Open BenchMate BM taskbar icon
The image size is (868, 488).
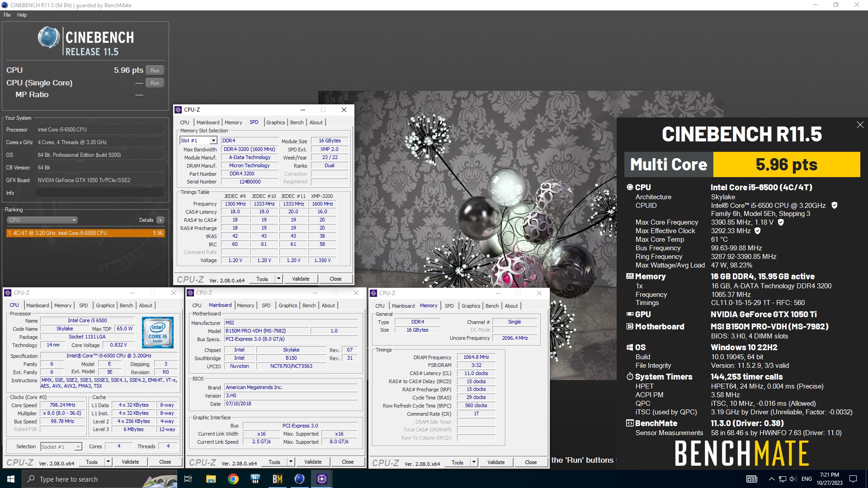point(277,479)
